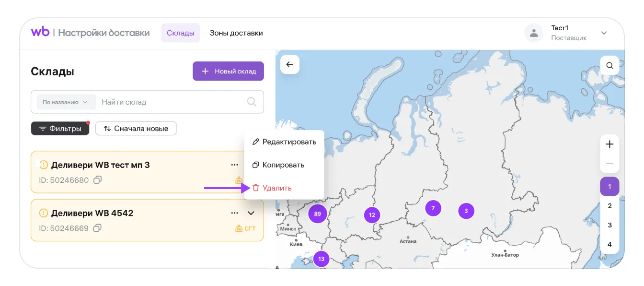
Task: Switch to the Склады tab
Action: pyautogui.click(x=181, y=33)
